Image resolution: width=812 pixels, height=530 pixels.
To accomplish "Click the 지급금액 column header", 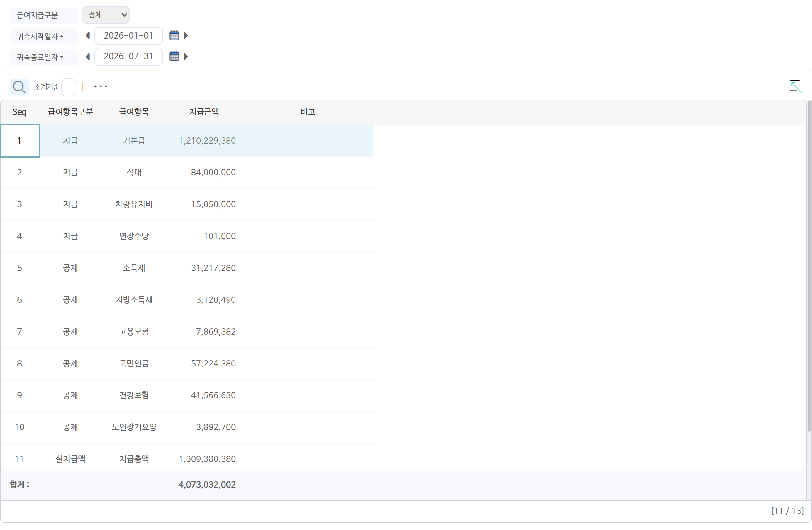I will (204, 112).
